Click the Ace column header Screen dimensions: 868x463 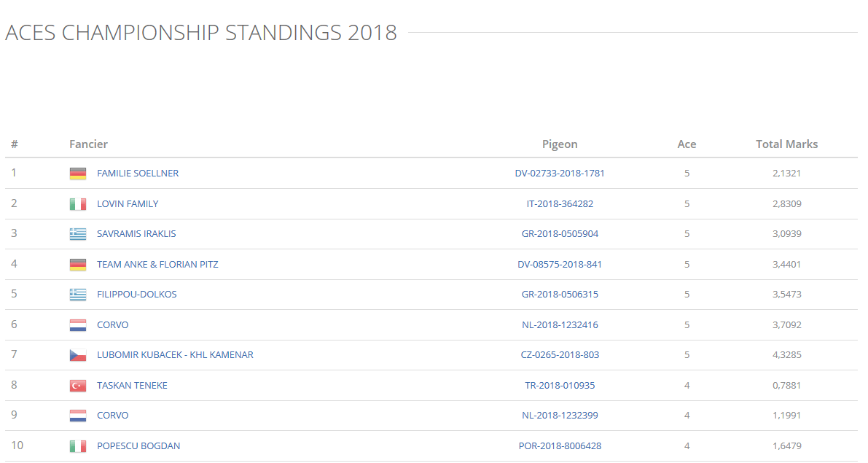coord(687,144)
